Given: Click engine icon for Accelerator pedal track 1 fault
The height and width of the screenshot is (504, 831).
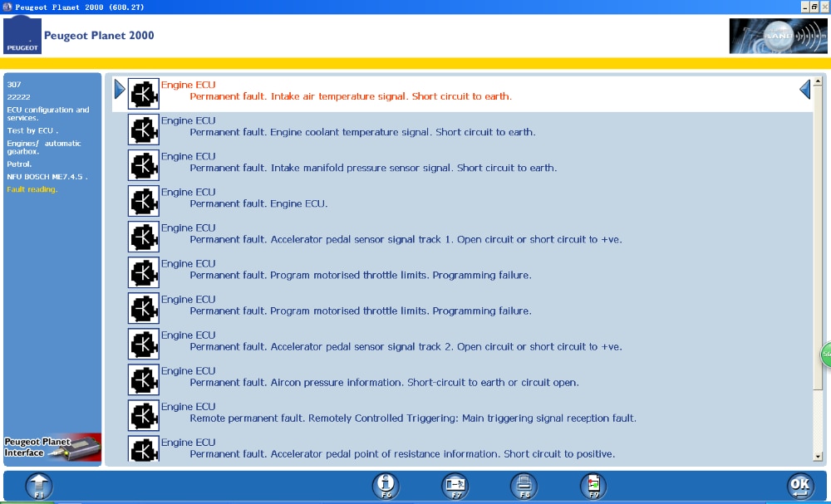Looking at the screenshot, I should (x=144, y=237).
